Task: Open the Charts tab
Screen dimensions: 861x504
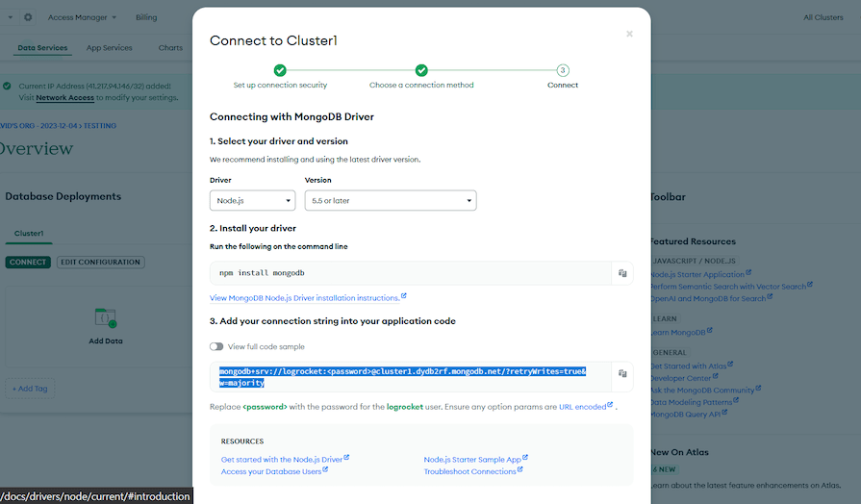Action: (170, 48)
